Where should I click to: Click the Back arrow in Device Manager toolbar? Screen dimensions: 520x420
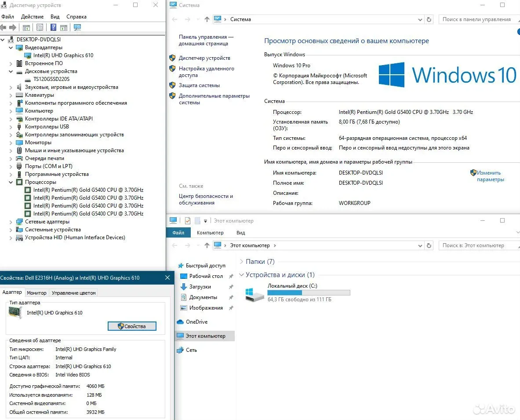[3, 28]
